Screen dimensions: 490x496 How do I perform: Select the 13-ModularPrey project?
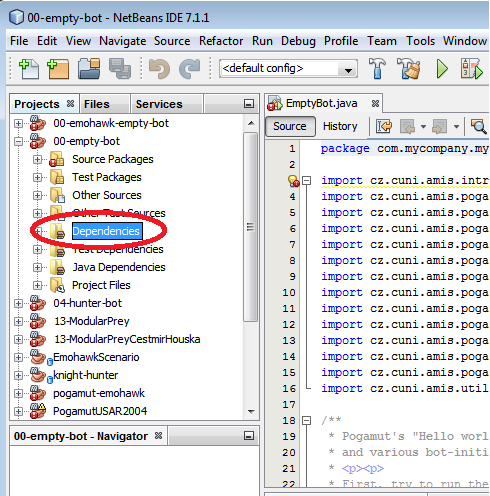click(x=92, y=321)
